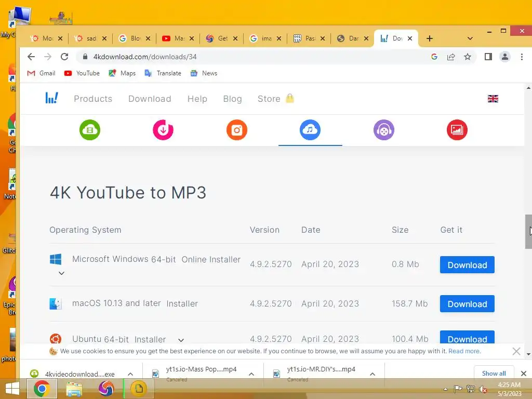This screenshot has height=399, width=532.
Task: Download the Ubuntu 64-bit installer
Action: (467, 338)
